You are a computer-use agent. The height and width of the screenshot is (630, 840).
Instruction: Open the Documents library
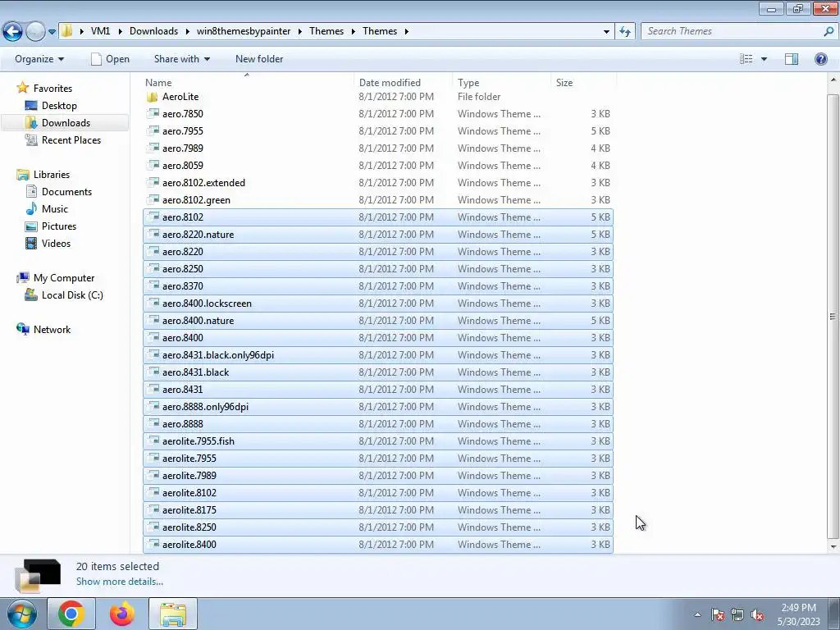(66, 192)
